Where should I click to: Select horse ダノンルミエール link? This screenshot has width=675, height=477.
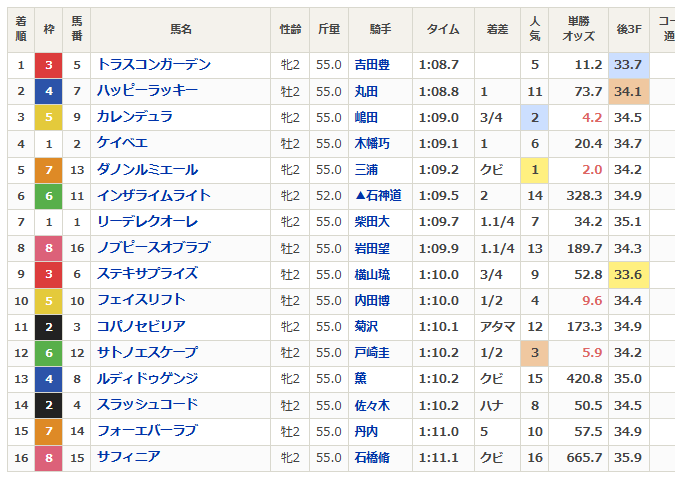point(147,170)
